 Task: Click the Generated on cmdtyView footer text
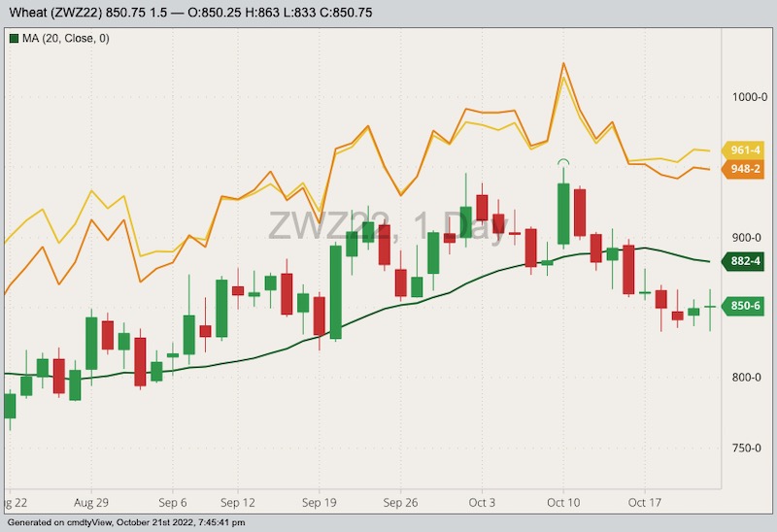pyautogui.click(x=126, y=522)
